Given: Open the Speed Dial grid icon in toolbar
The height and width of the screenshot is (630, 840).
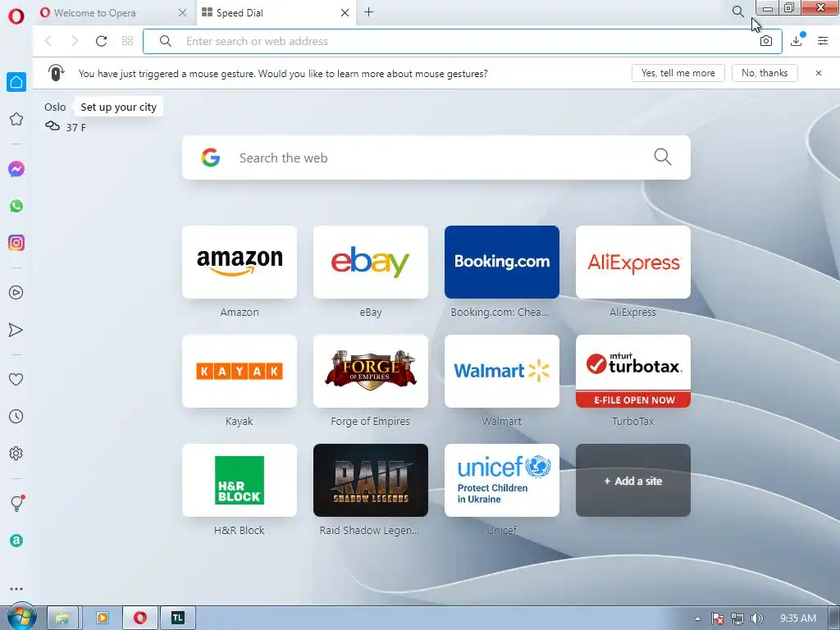Looking at the screenshot, I should click(x=127, y=41).
